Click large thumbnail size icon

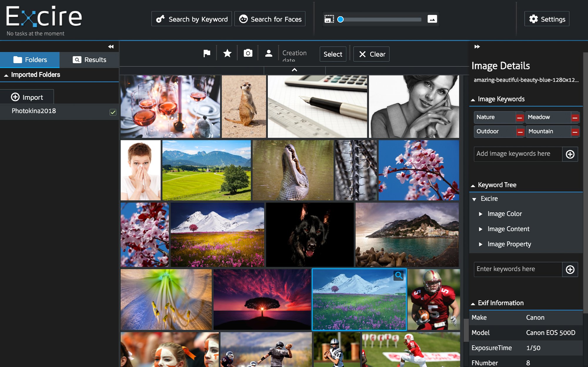point(432,19)
